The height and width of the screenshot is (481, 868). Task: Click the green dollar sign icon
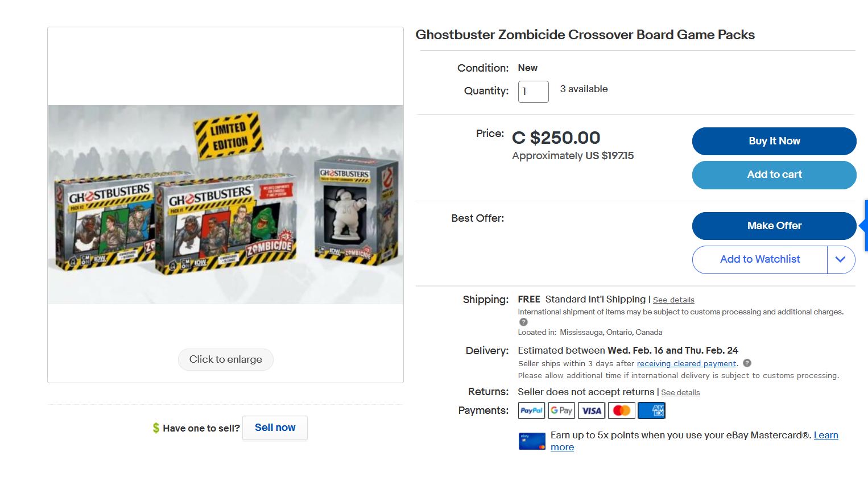156,428
